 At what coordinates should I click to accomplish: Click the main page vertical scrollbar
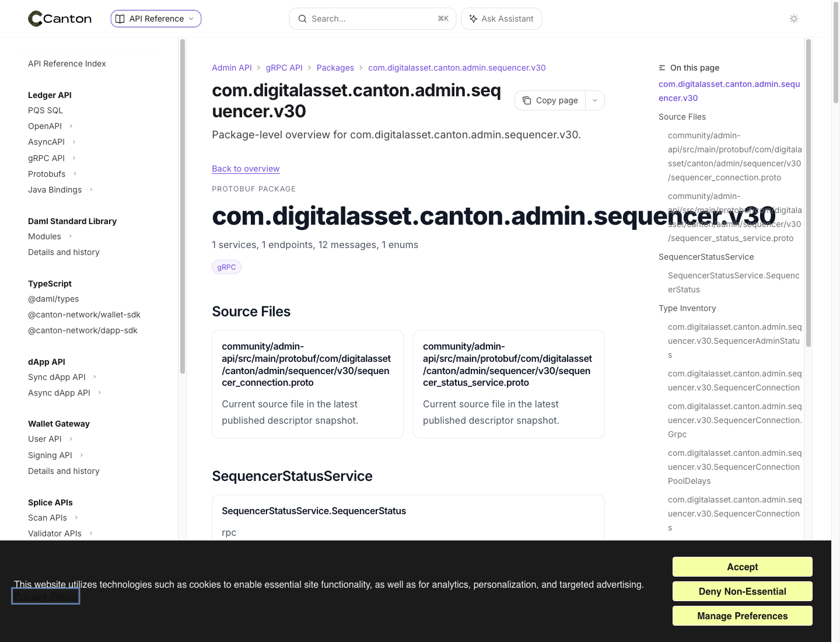click(x=836, y=53)
